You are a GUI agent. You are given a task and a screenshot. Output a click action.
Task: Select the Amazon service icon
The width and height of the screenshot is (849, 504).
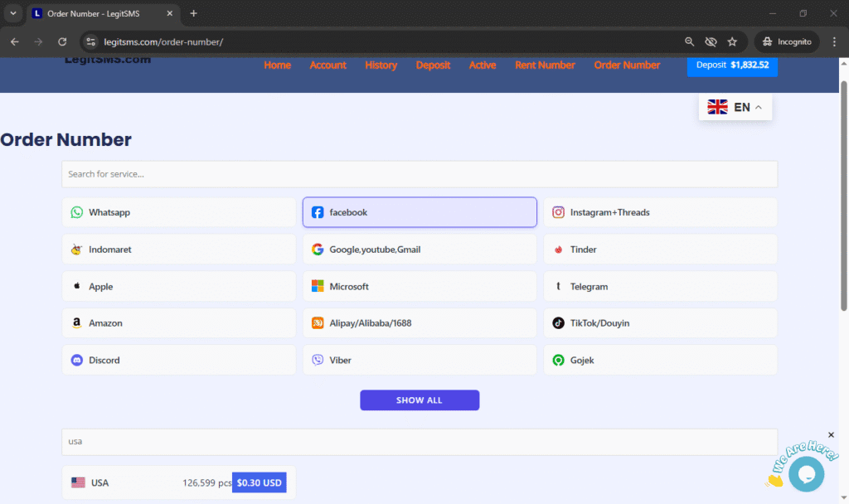[x=77, y=323]
